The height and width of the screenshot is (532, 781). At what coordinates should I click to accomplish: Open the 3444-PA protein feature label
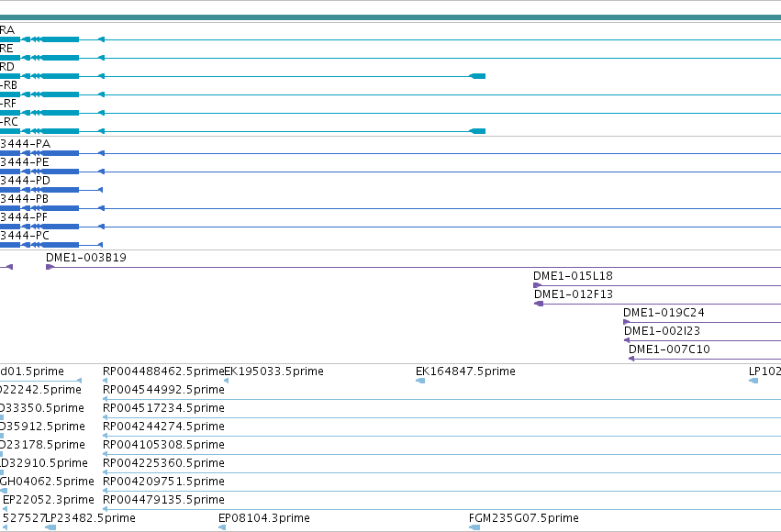[x=25, y=144]
